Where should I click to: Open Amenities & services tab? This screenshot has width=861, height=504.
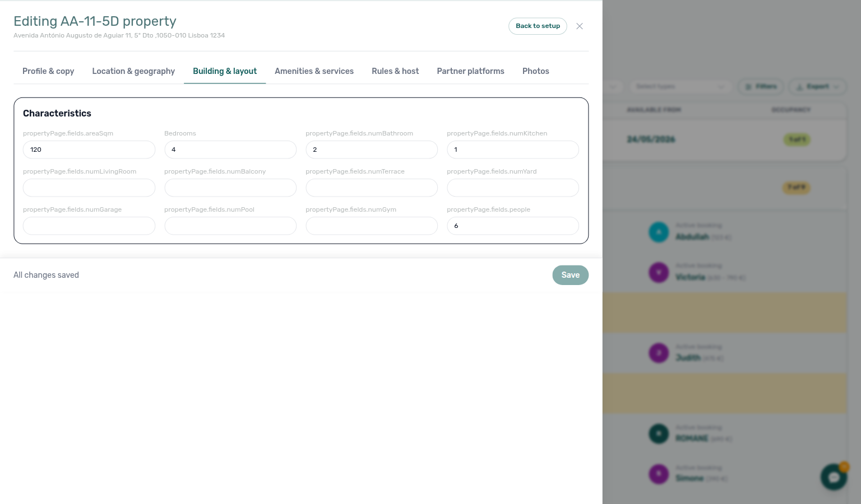coord(314,71)
